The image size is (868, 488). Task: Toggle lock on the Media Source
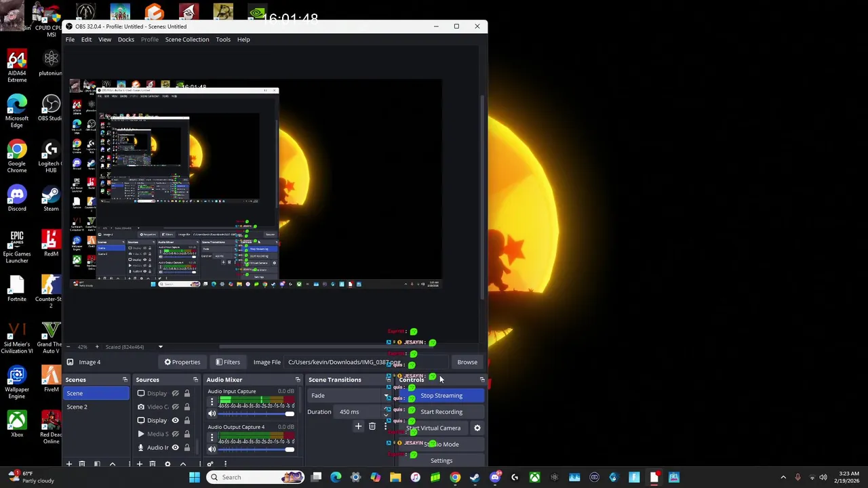(x=187, y=434)
